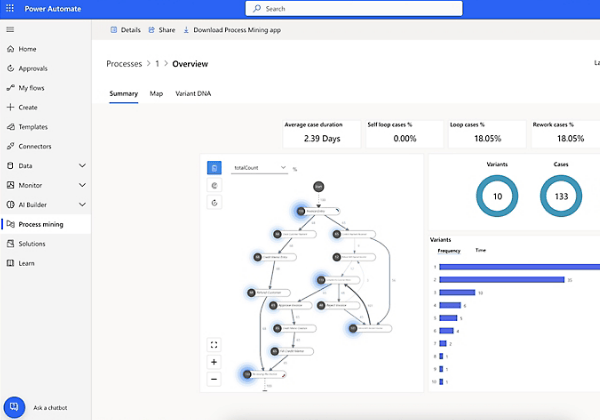Expand the Data section in sidebar

(82, 166)
